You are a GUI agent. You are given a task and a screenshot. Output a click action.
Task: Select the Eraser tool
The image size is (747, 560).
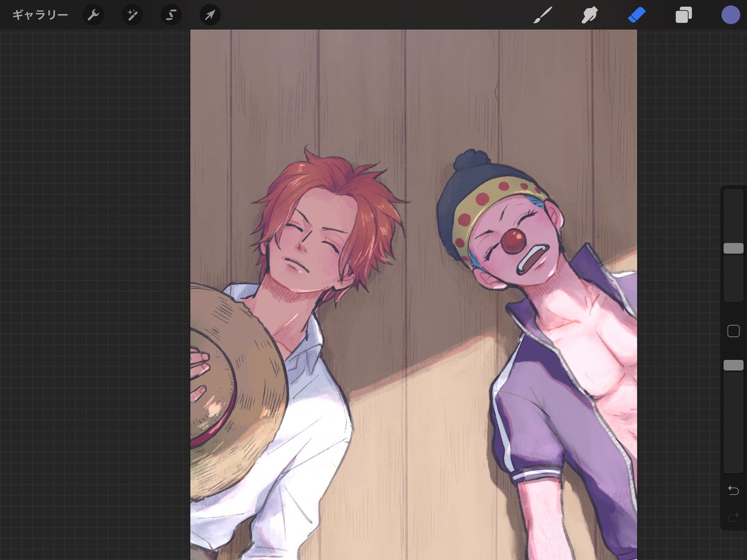click(637, 15)
